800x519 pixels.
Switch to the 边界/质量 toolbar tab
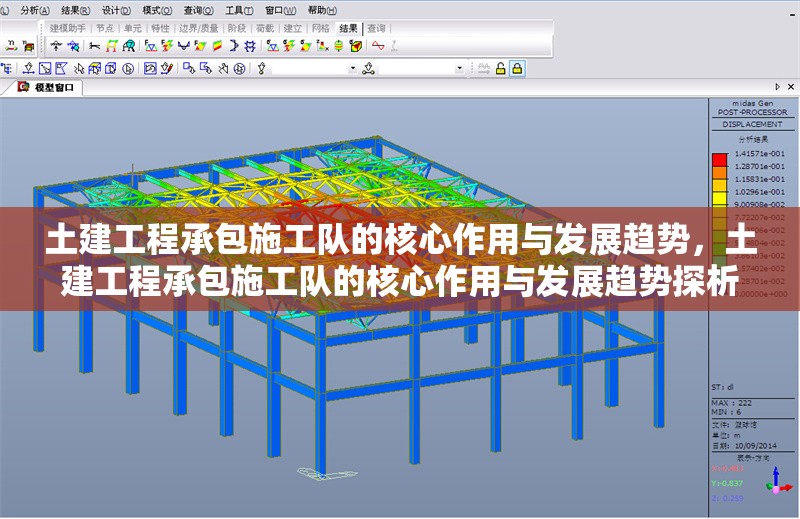tap(198, 29)
